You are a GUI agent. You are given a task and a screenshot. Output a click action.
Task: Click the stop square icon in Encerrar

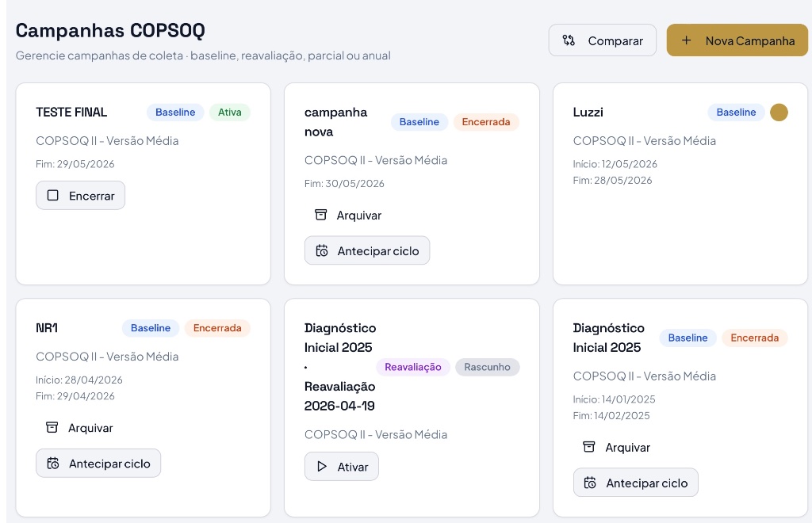tap(53, 196)
